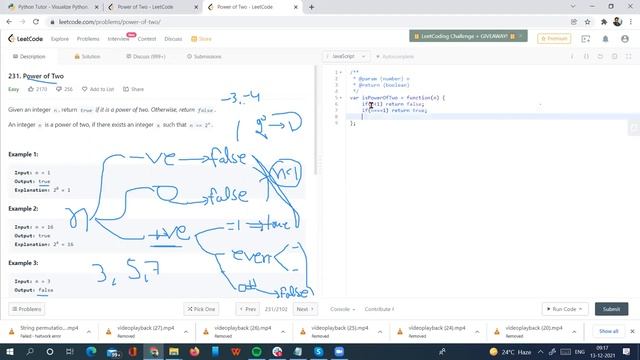
Task: Open a new browser tab
Action: [x=311, y=7]
